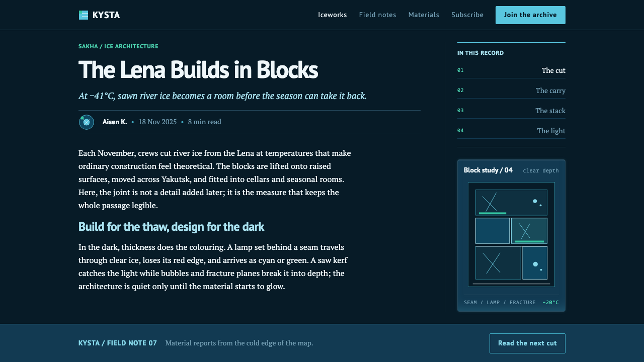Click author avatar beside Aisen K.
644x362 pixels.
87,122
